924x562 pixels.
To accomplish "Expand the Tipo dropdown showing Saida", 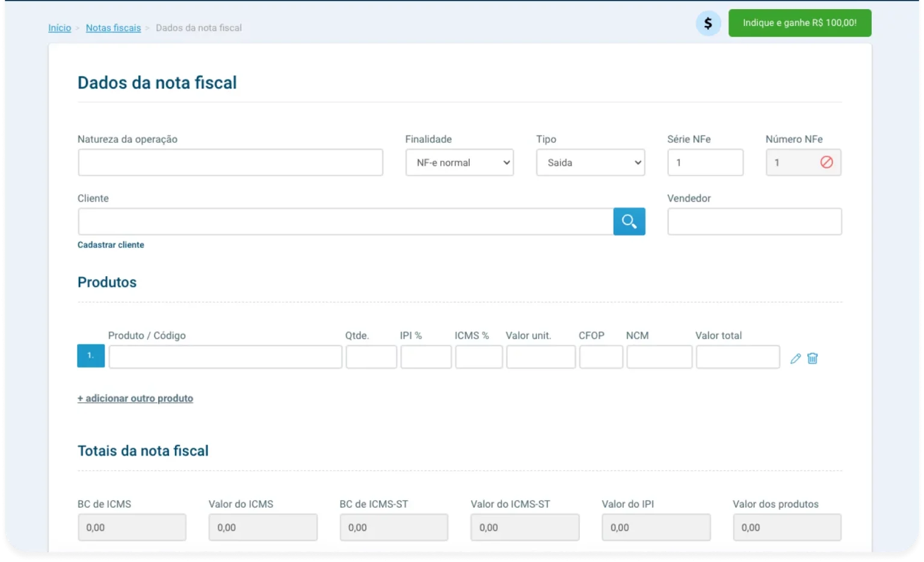I will 590,162.
